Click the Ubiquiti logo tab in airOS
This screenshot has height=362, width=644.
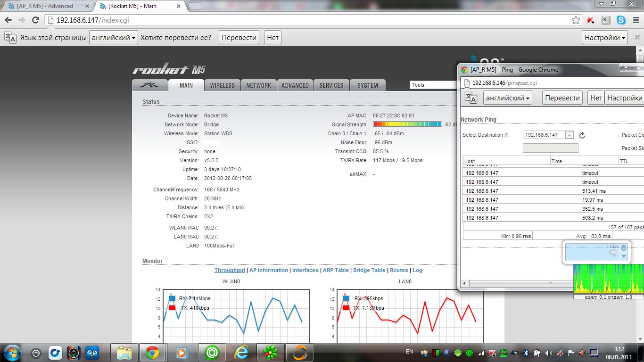click(x=150, y=85)
